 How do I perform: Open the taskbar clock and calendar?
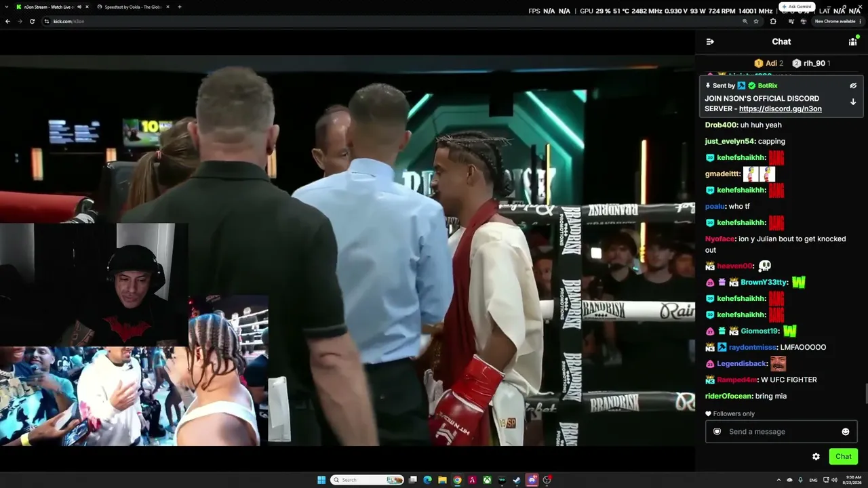pyautogui.click(x=852, y=480)
